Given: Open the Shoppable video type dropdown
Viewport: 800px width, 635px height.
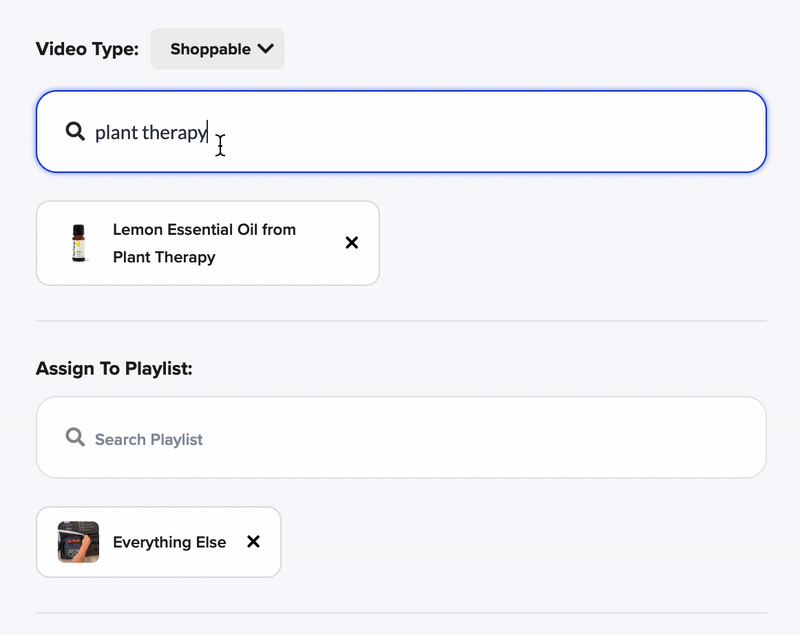Looking at the screenshot, I should click(217, 49).
